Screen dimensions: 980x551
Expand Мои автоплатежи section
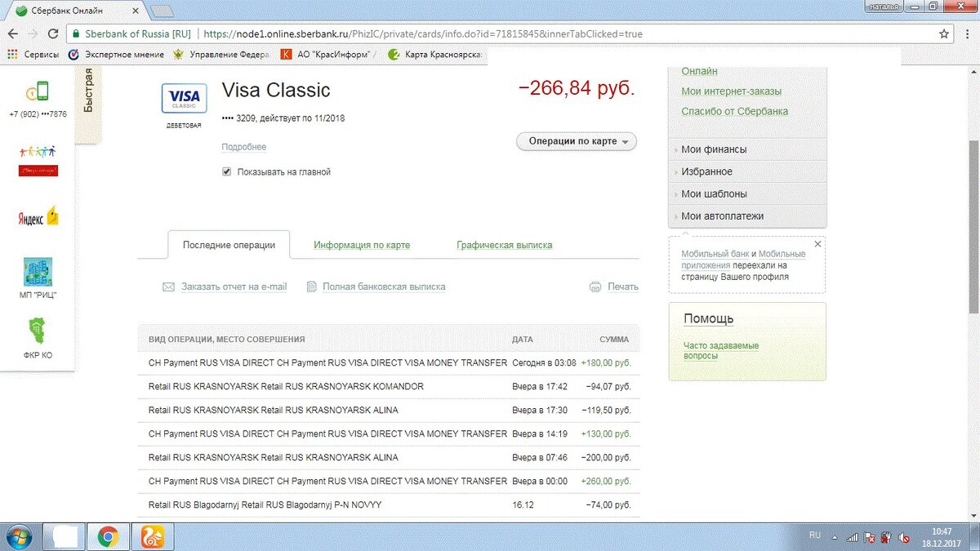click(747, 216)
